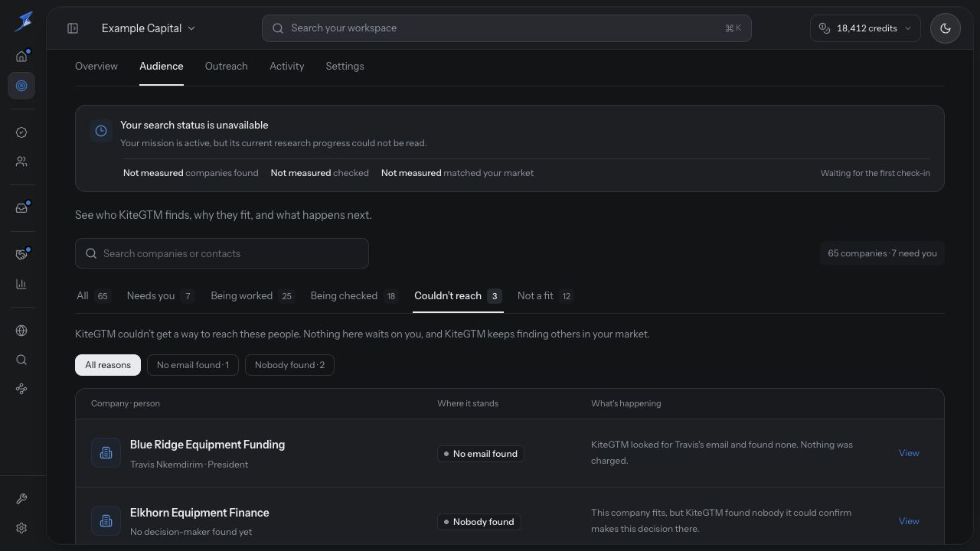Show the Being checked tab
980x551 pixels.
coord(354,296)
